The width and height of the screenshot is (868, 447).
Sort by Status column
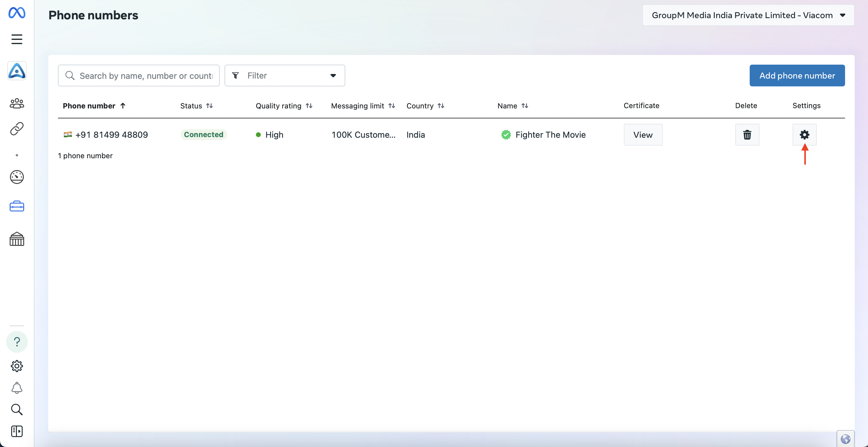209,105
